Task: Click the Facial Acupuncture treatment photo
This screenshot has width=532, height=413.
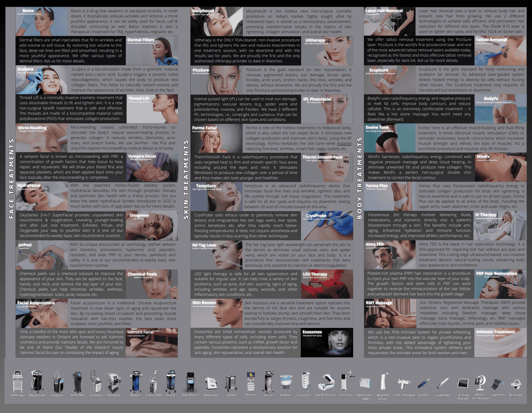Action: 42,313
